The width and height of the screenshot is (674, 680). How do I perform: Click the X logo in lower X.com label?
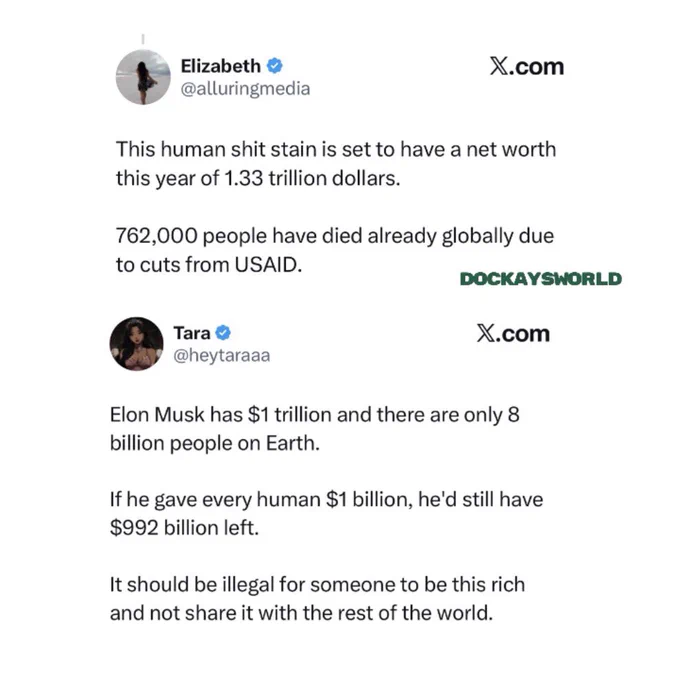click(x=485, y=333)
